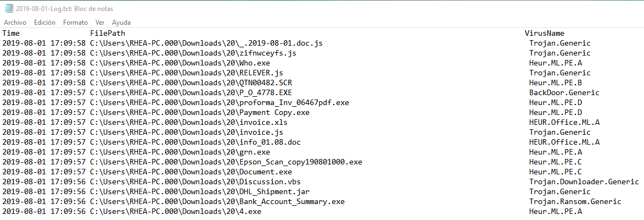The height and width of the screenshot is (220, 644).
Task: Open the Ver menu
Action: (100, 23)
